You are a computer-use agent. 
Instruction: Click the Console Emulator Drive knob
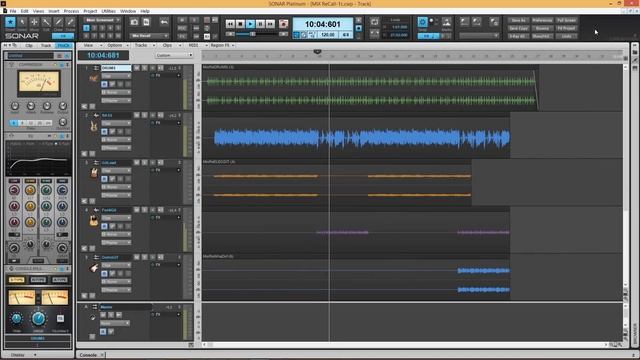tap(38, 319)
